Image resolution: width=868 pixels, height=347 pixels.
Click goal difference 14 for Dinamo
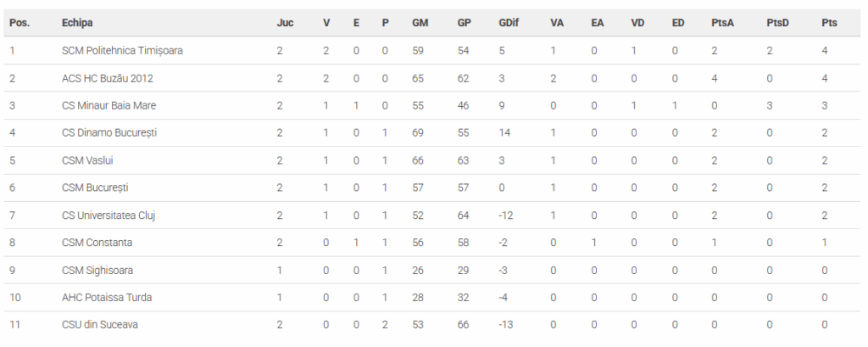click(x=504, y=133)
